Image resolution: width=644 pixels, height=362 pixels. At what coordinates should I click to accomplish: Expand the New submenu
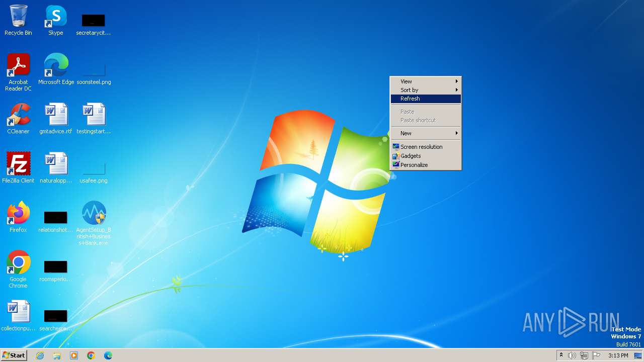426,133
